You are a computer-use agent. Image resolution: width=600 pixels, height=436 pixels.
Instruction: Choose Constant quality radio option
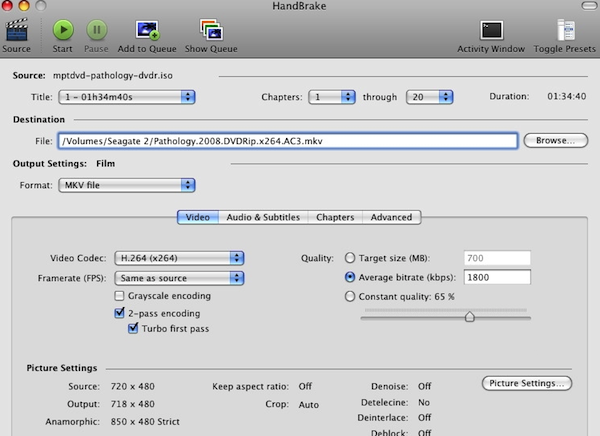point(350,297)
